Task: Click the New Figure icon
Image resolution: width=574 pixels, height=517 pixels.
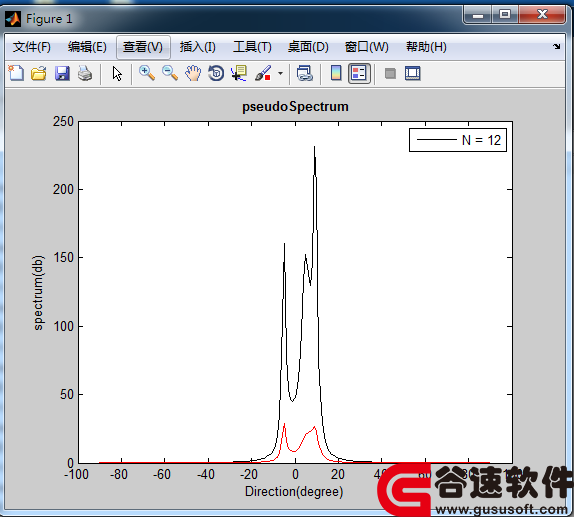Action: (16, 73)
